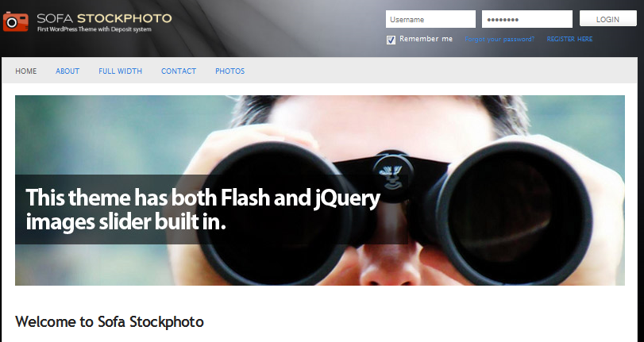644x342 pixels.
Task: Click the site tagline under the logo
Action: click(x=94, y=29)
